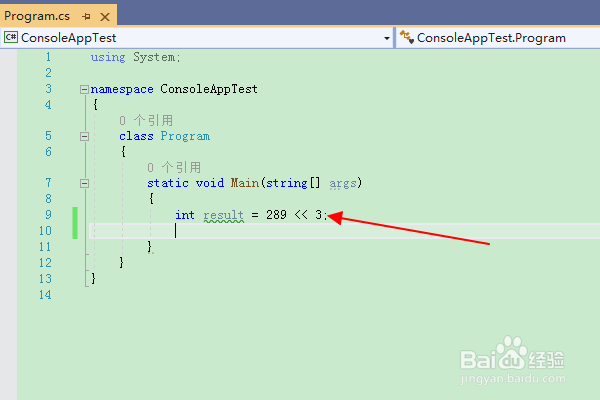Collapse the class Program block
This screenshot has height=400, width=600.
[x=84, y=136]
